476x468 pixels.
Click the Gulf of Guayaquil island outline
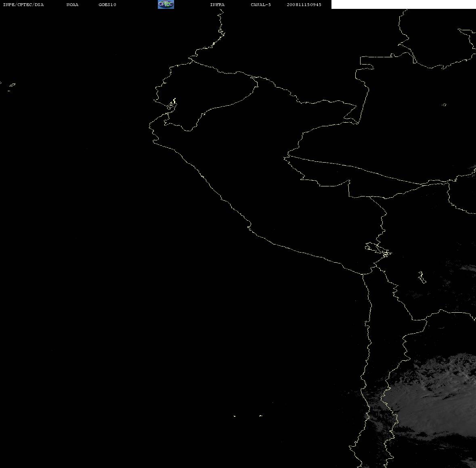172,104
